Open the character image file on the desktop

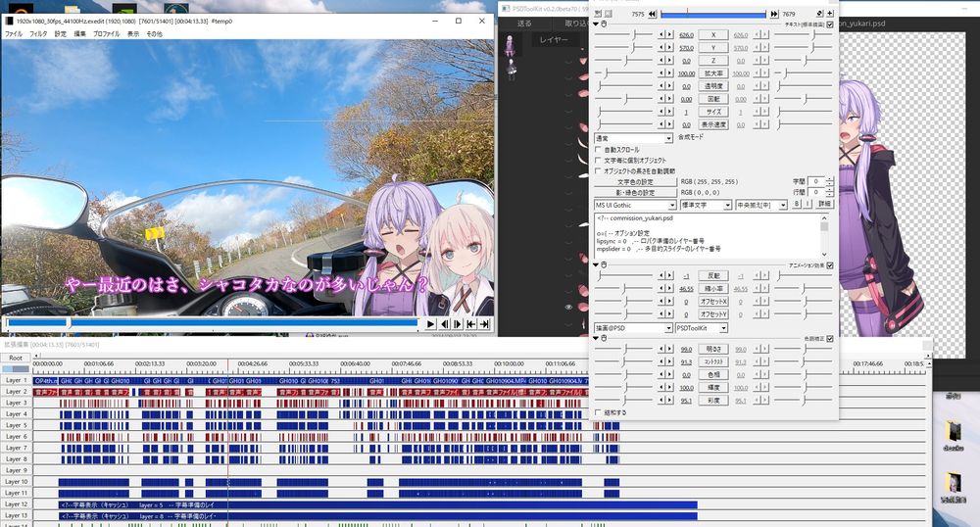click(x=954, y=484)
